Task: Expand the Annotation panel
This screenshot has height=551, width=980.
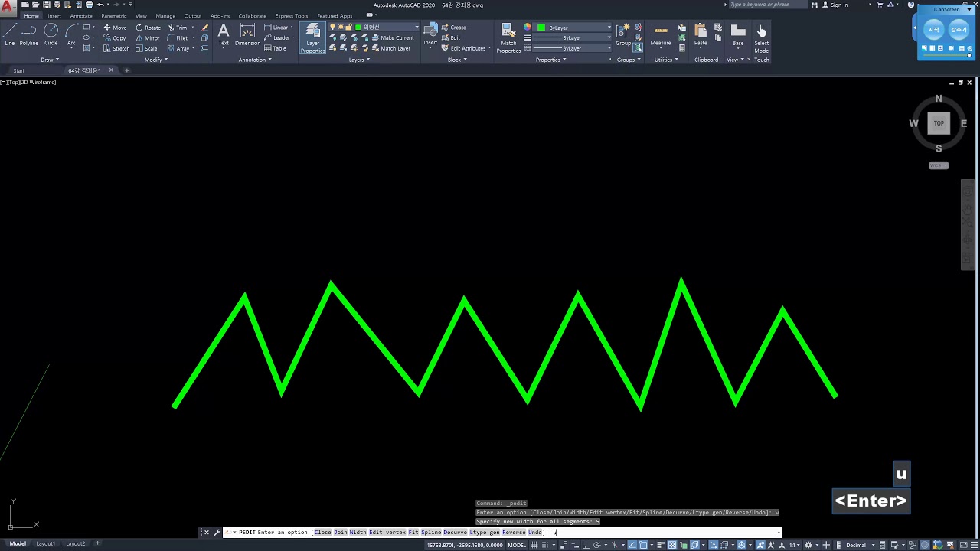Action: click(x=255, y=60)
